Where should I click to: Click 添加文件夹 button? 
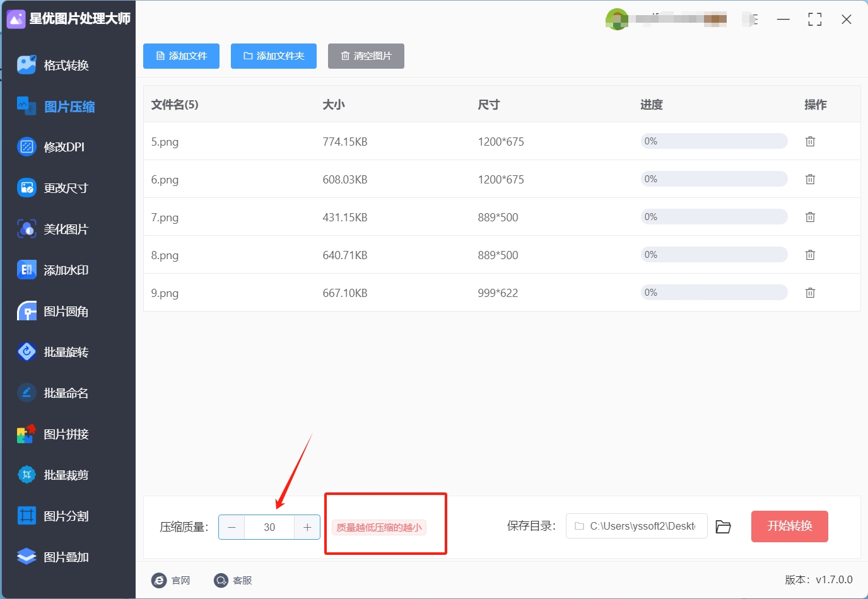tap(274, 56)
